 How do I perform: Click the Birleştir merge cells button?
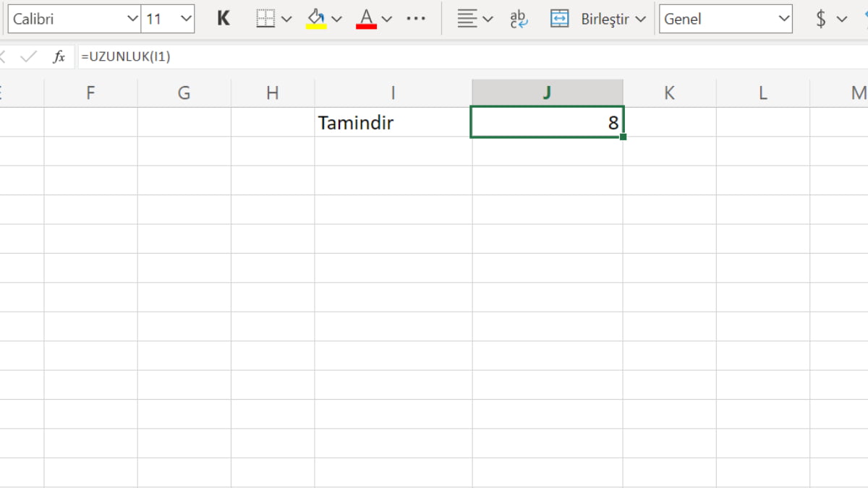click(x=590, y=19)
